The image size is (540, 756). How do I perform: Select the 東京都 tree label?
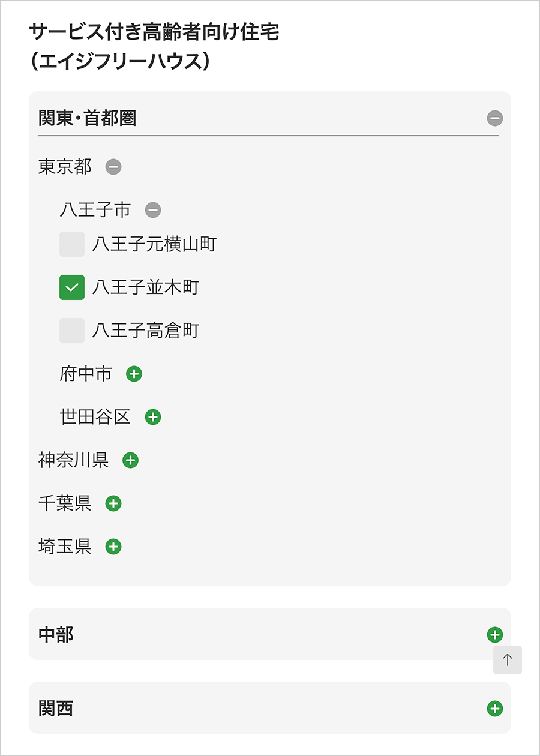pos(65,167)
